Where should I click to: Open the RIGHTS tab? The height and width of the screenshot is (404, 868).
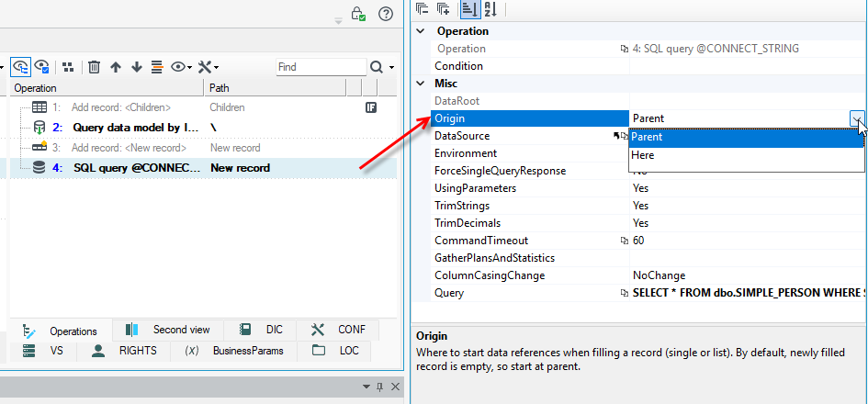click(x=123, y=351)
